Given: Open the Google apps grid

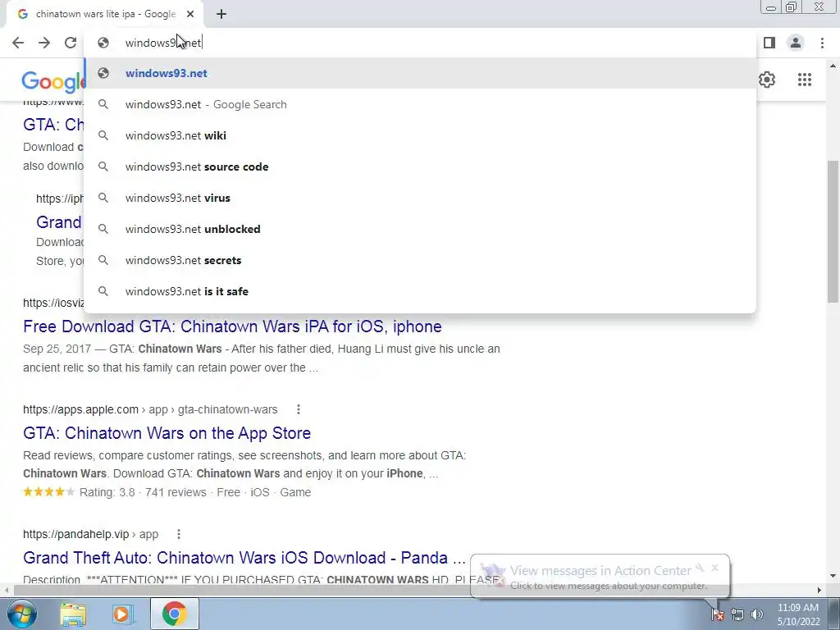Looking at the screenshot, I should click(804, 80).
